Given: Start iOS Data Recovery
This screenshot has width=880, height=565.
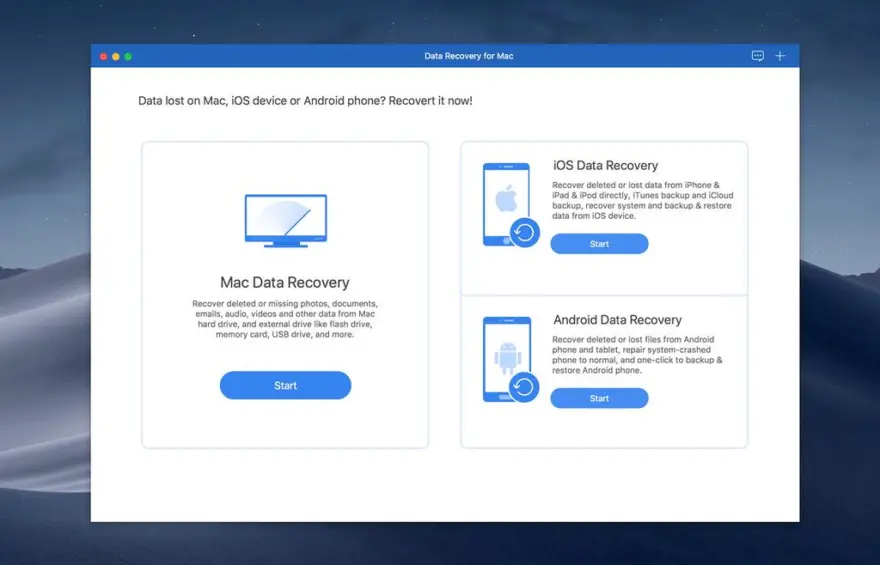Looking at the screenshot, I should [599, 244].
